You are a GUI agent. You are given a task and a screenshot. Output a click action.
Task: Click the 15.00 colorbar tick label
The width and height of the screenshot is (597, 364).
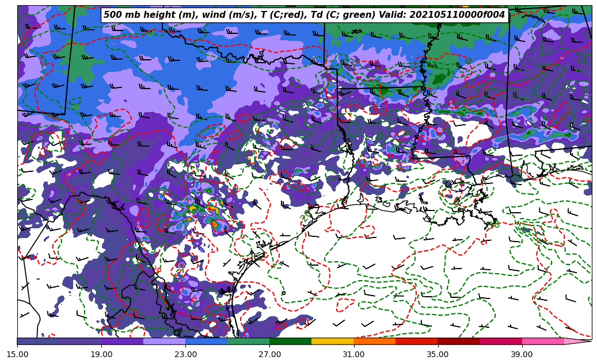coord(18,354)
